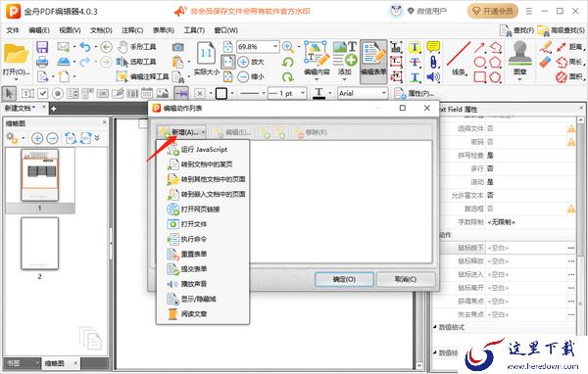Select the 距离 distance measuring tool
This screenshot has width=588, height=374.
[570, 47]
